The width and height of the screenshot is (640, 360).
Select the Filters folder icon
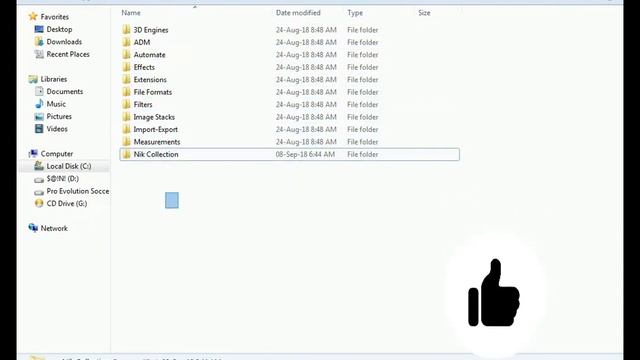(x=126, y=104)
